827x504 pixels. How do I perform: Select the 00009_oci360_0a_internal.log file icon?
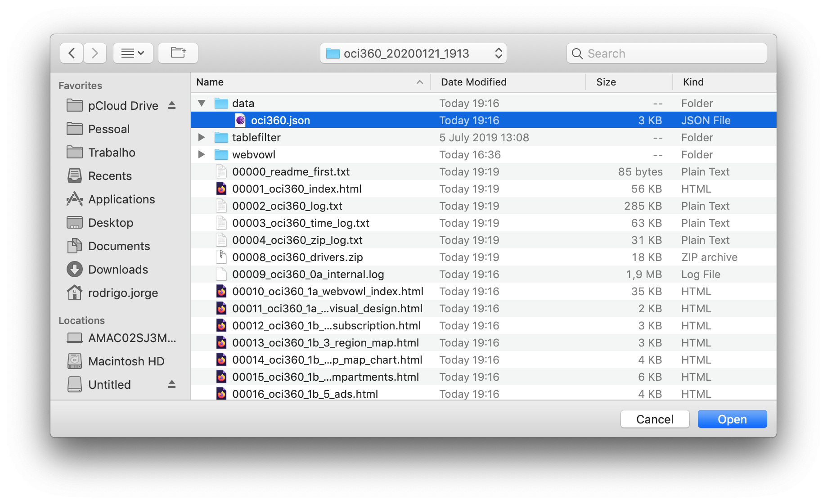click(221, 274)
